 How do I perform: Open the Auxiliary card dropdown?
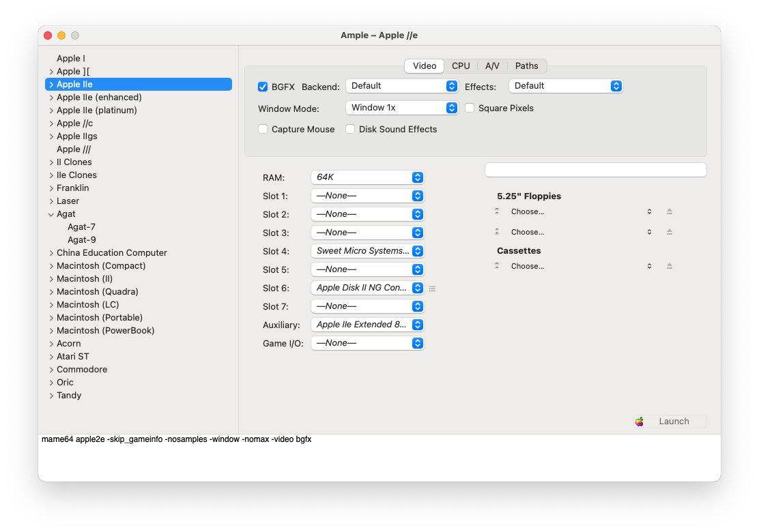(x=367, y=325)
